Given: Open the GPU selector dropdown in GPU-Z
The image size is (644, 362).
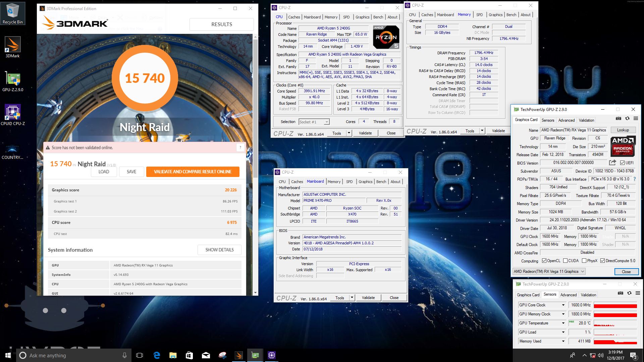Looking at the screenshot, I should point(549,271).
